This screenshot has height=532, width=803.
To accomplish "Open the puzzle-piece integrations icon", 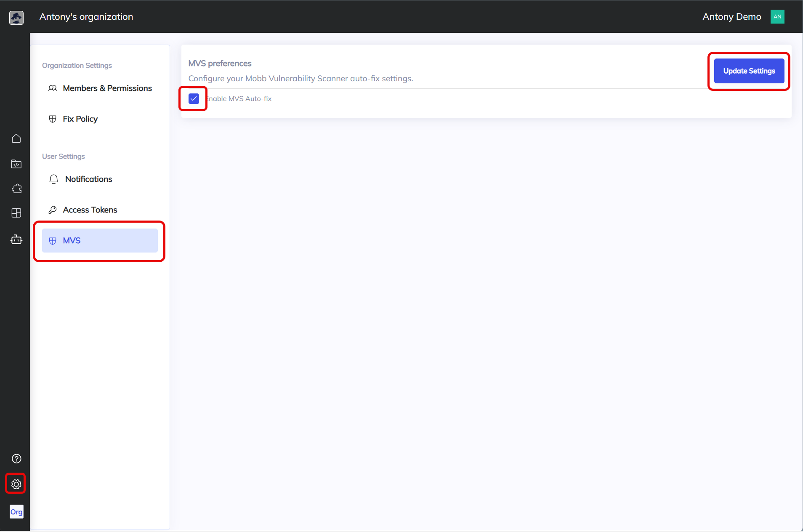I will click(16, 189).
